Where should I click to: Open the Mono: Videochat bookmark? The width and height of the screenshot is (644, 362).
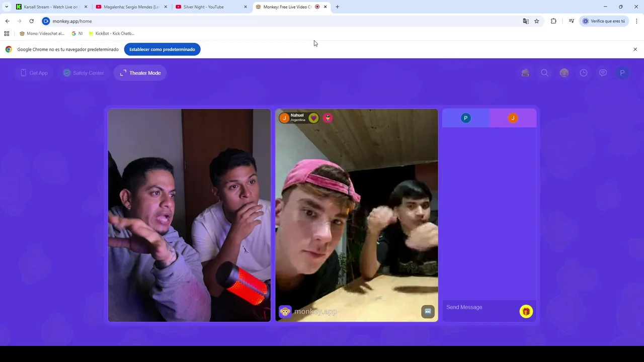point(42,34)
